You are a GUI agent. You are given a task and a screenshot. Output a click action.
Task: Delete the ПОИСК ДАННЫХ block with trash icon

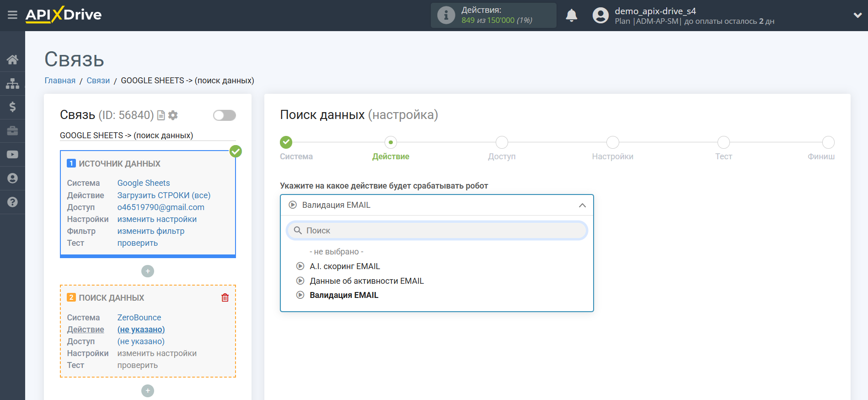225,297
